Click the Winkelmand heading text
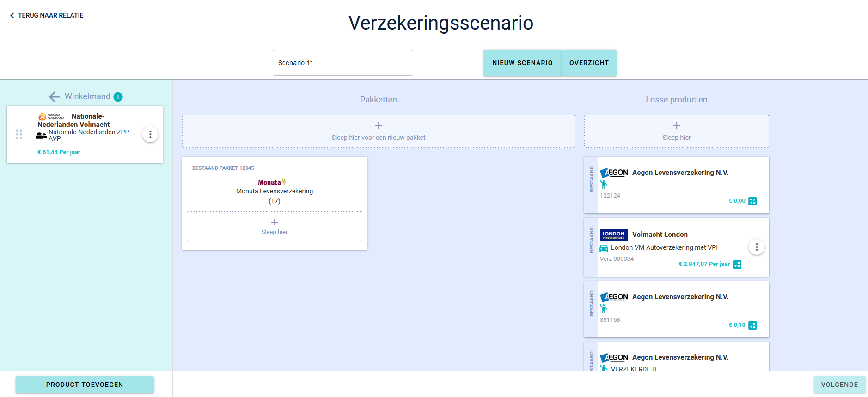This screenshot has width=868, height=397. 87,96
